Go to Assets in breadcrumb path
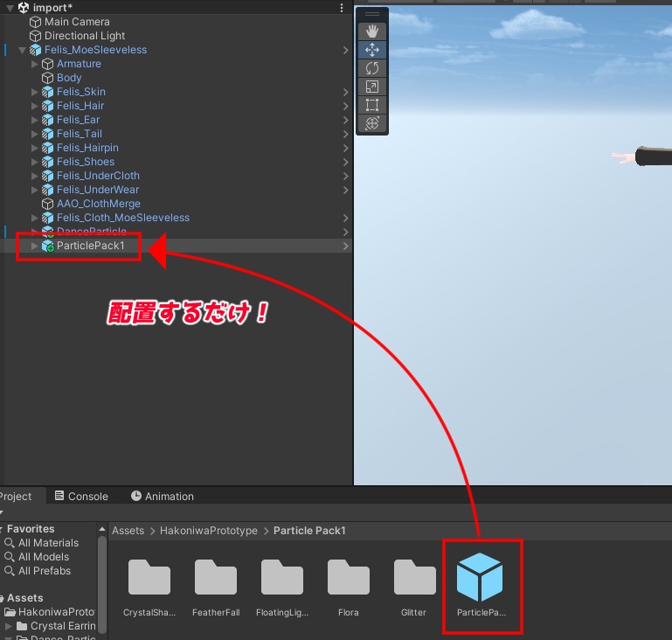672x640 pixels. tap(128, 531)
